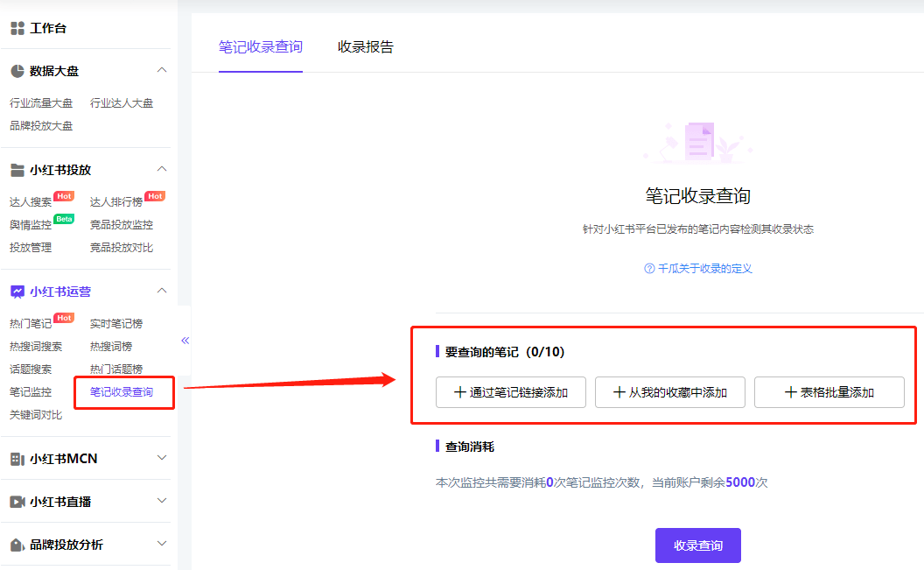Screen dimensions: 924x570
Task: Click the 小红书投放 folder icon
Action: tap(17, 170)
